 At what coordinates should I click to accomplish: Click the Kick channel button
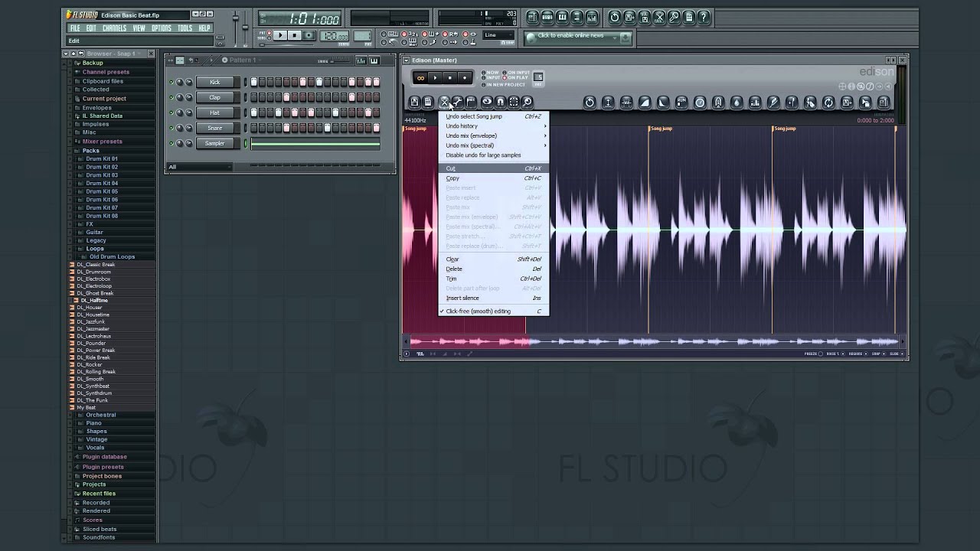pyautogui.click(x=215, y=82)
